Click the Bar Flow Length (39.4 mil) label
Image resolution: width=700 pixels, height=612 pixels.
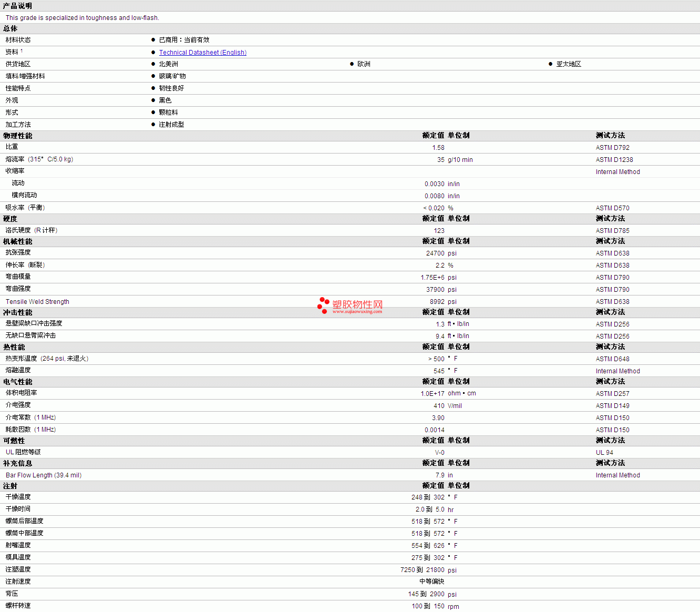44,475
